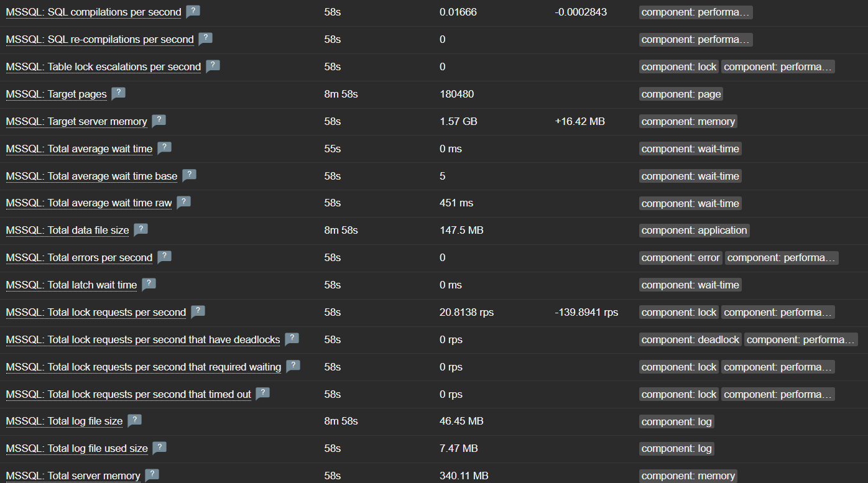Open MSSQL: Total average wait time raw link
The width and height of the screenshot is (868, 483).
[89, 203]
